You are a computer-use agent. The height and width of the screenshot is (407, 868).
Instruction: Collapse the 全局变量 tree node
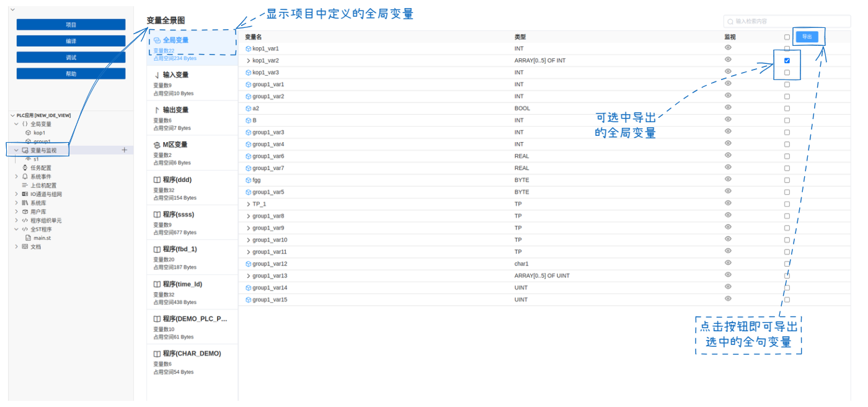(17, 124)
